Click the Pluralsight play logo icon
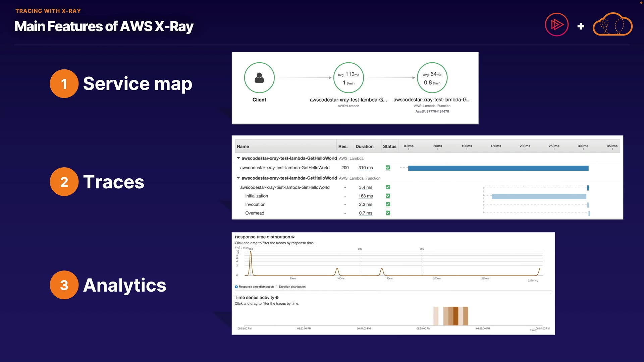 click(557, 24)
